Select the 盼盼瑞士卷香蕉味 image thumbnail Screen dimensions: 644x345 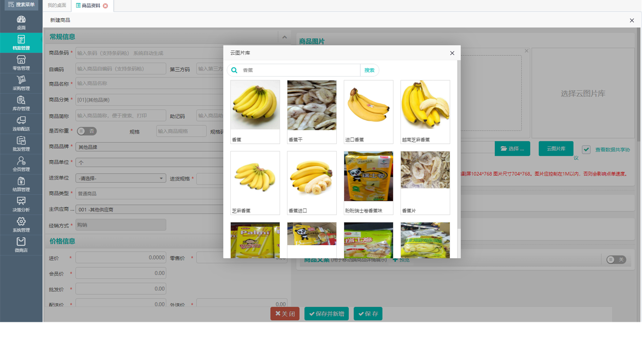[368, 182]
